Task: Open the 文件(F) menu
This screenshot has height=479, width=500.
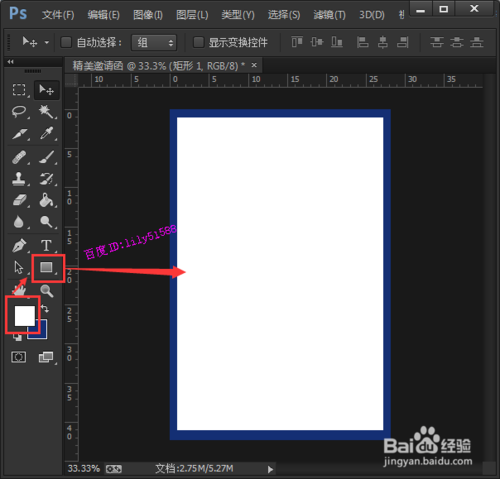Action: tap(58, 15)
